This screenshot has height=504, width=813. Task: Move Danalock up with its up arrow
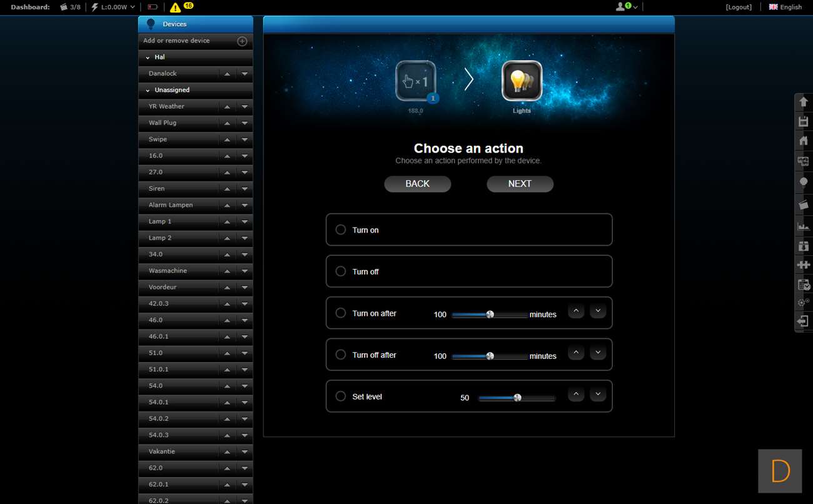coord(227,74)
